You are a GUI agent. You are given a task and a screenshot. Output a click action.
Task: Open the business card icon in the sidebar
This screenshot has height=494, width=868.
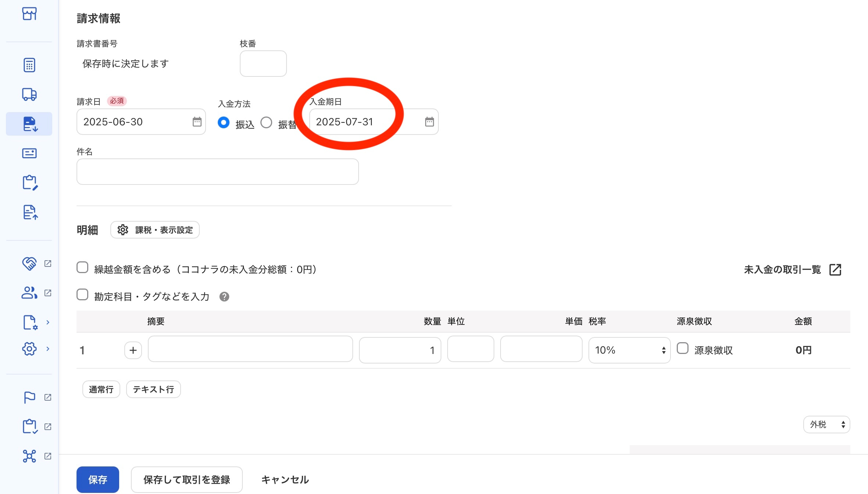[29, 153]
